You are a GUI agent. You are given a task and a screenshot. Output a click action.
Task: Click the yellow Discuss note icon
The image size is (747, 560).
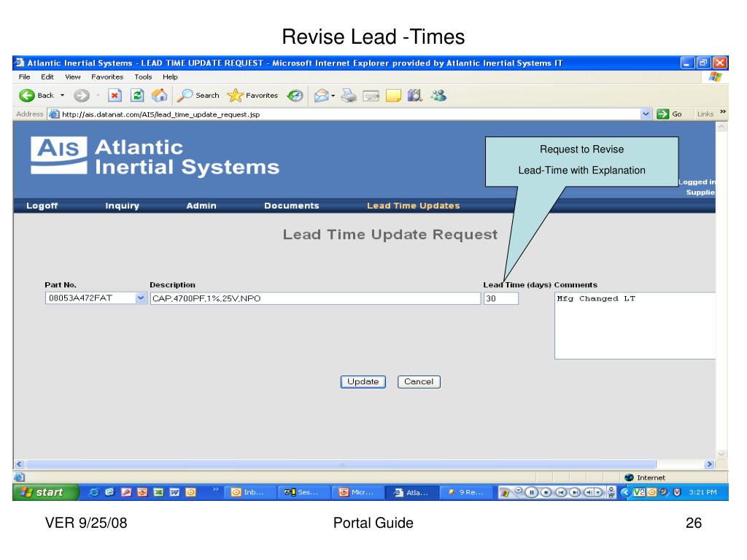393,96
